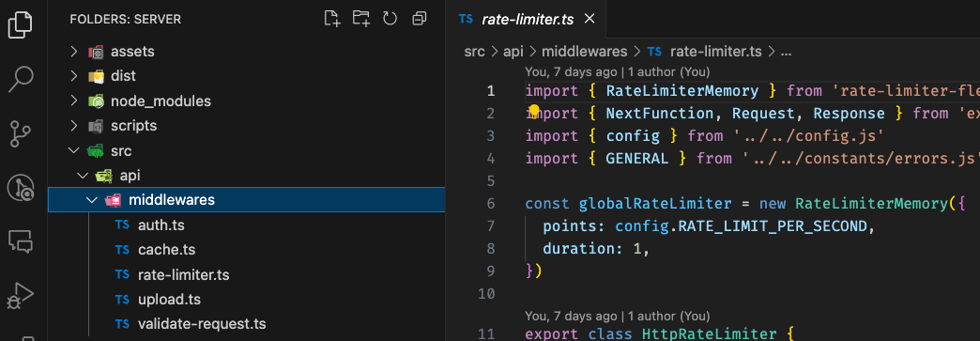Collapse the middlewares folder chevron

93,200
